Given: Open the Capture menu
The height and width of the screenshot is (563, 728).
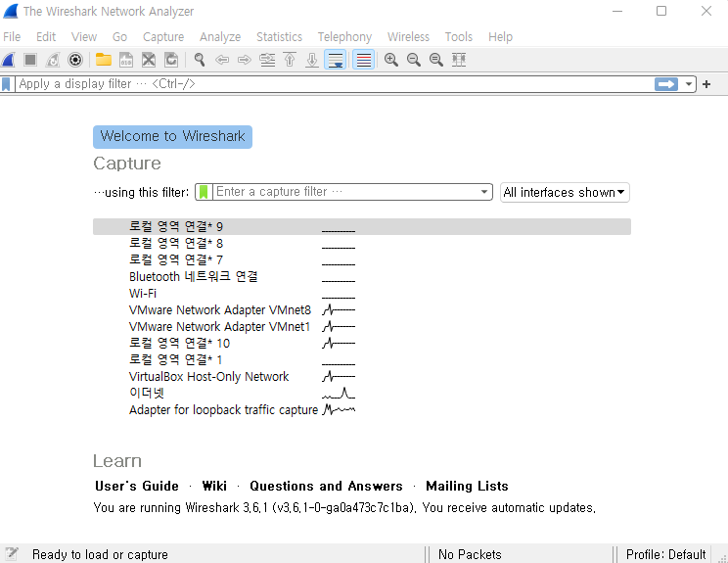Looking at the screenshot, I should [163, 36].
